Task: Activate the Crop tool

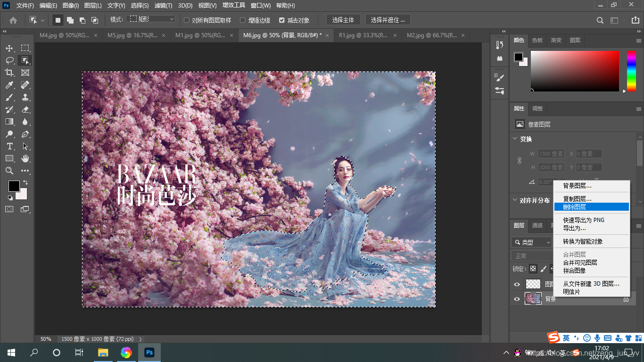Action: tap(9, 73)
